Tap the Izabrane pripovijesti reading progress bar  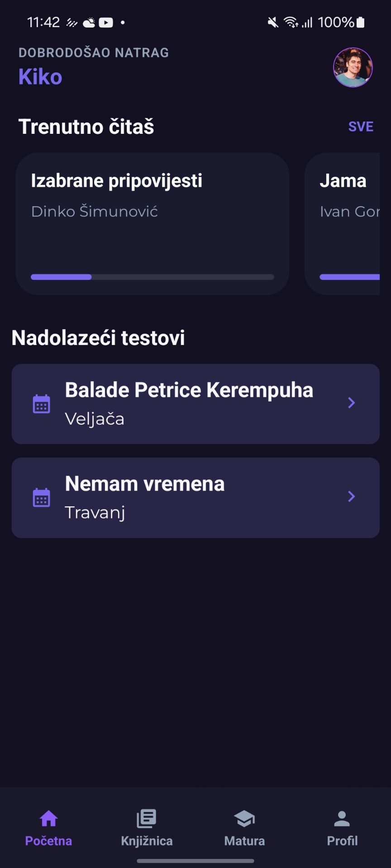pos(152,277)
